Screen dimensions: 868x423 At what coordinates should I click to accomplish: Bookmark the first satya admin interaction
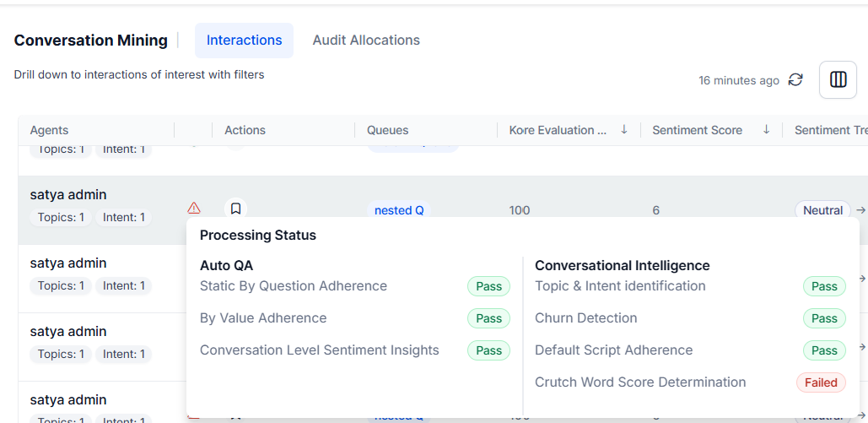(236, 208)
